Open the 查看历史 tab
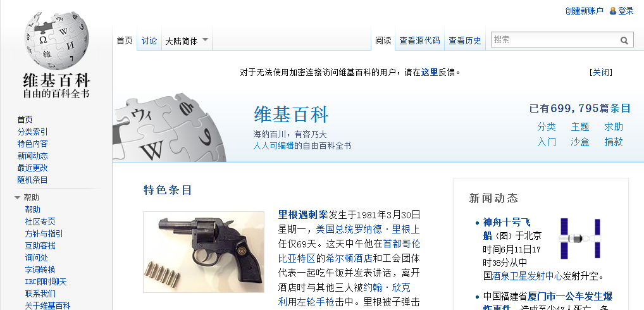The image size is (644, 310). click(464, 40)
